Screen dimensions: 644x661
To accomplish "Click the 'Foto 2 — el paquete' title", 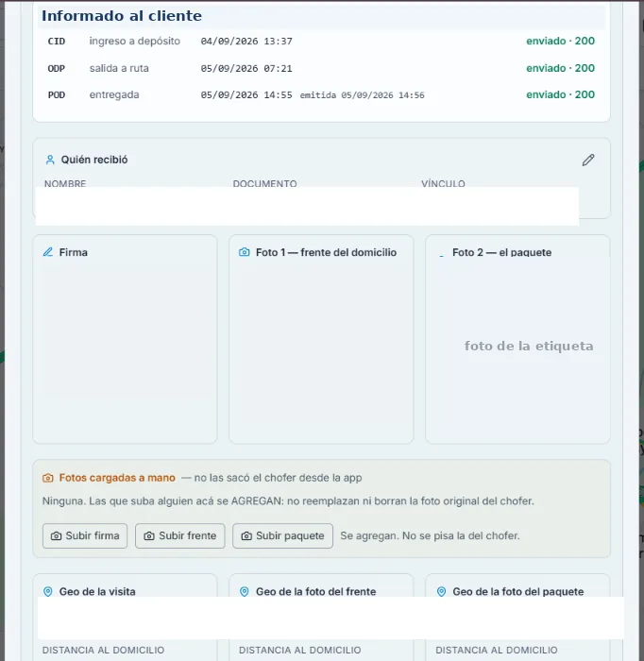I will 502,252.
